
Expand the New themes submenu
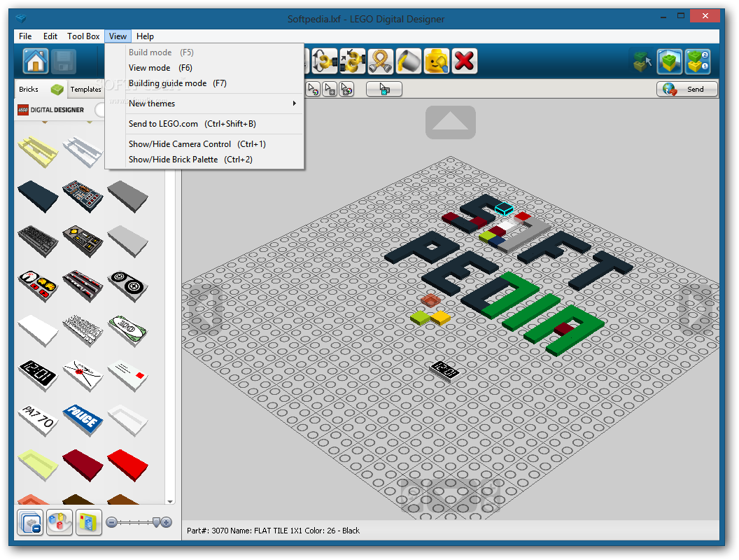click(x=204, y=104)
